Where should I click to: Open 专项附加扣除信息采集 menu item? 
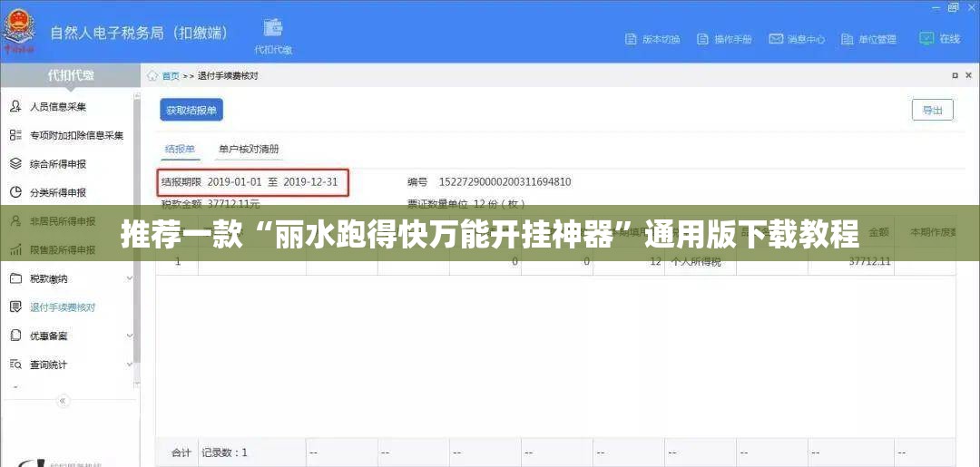tap(76, 135)
